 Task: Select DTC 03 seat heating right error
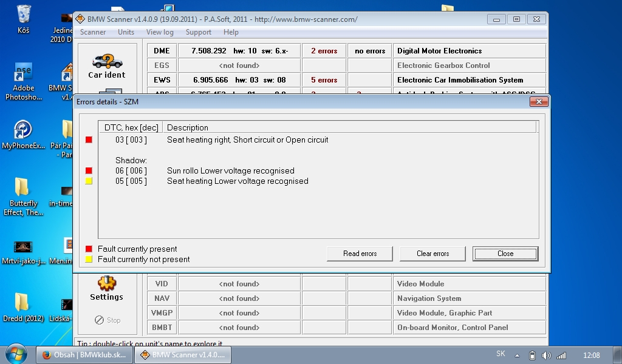tap(247, 140)
